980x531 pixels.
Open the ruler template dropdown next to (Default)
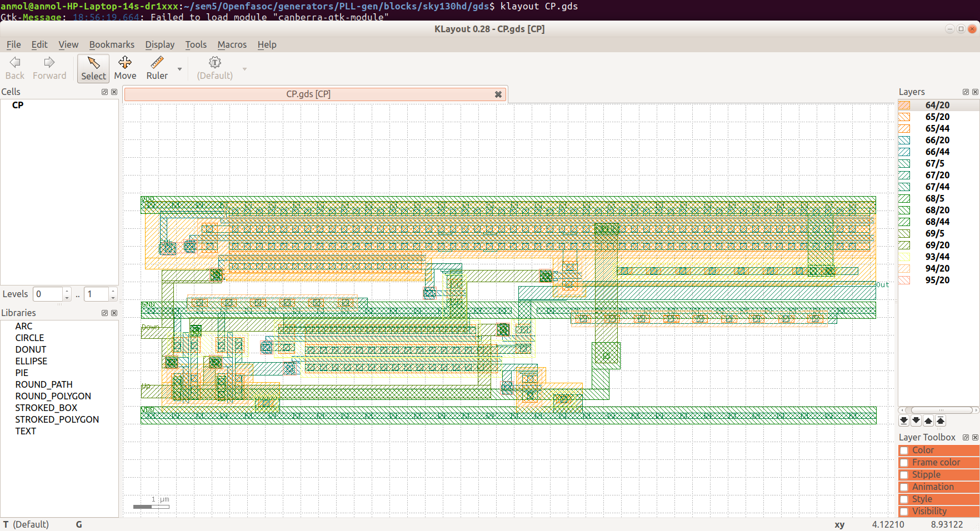click(x=244, y=68)
